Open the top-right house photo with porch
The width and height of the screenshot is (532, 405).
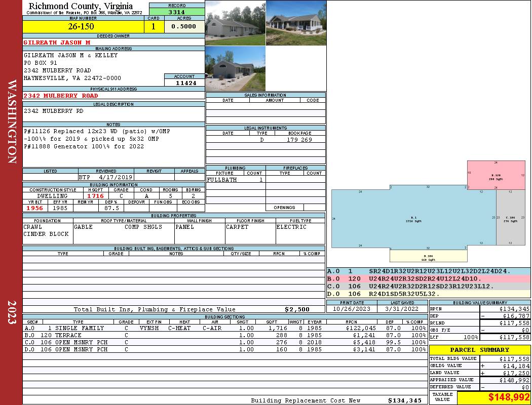(296, 23)
